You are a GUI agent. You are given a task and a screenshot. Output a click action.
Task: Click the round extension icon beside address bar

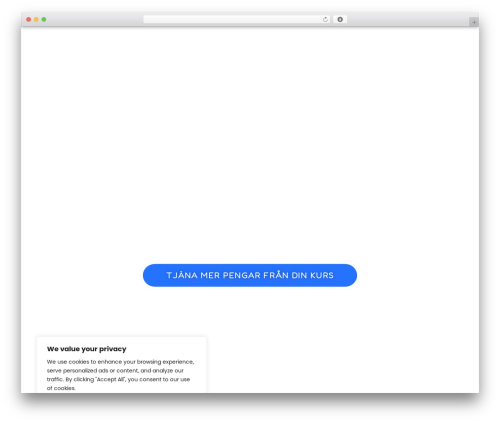coord(340,20)
